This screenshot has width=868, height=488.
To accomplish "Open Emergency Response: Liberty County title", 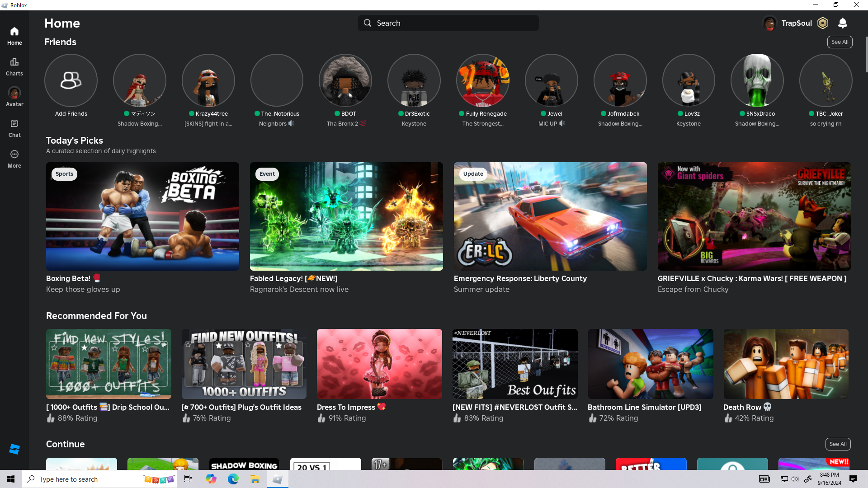I will 520,279.
